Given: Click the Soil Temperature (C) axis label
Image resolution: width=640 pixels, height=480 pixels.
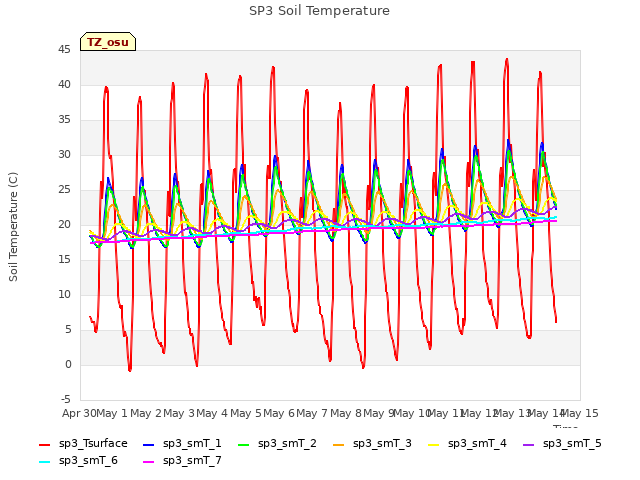Looking at the screenshot, I should coord(13,227).
